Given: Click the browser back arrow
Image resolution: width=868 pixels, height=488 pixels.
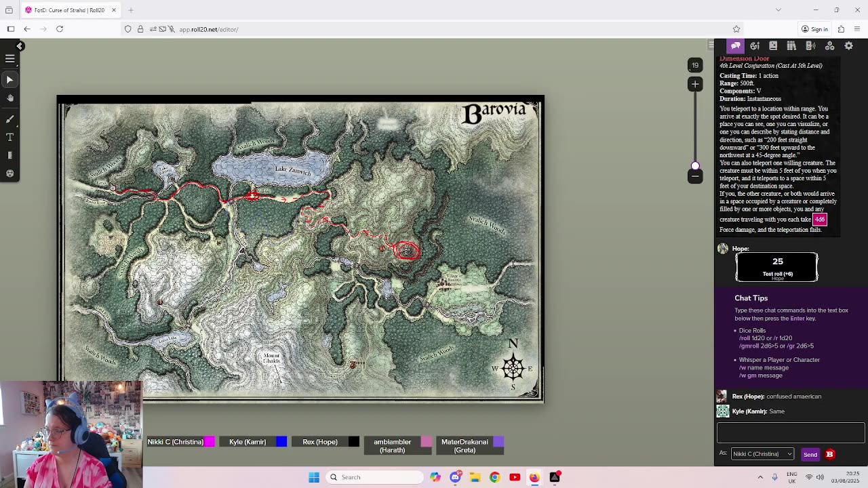Looking at the screenshot, I should 27,29.
